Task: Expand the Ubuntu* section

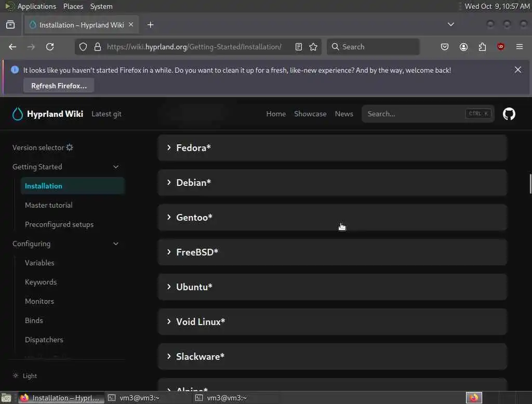Action: pos(332,287)
